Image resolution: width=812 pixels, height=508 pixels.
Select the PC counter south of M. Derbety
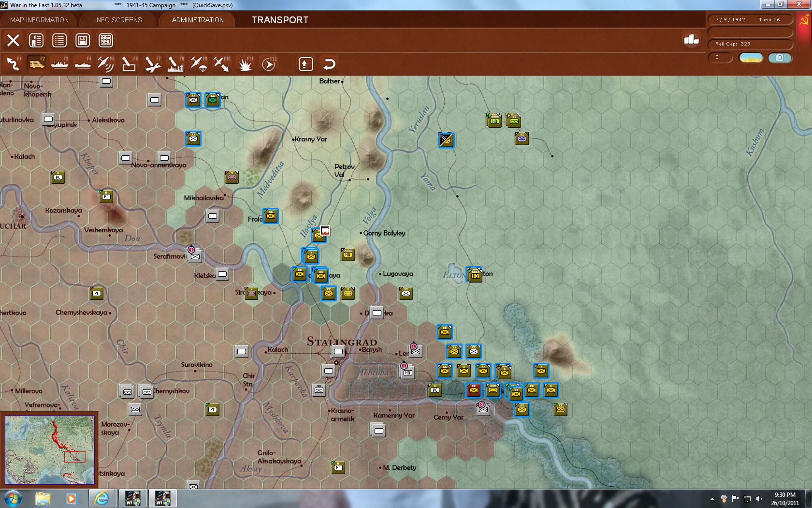[x=338, y=467]
